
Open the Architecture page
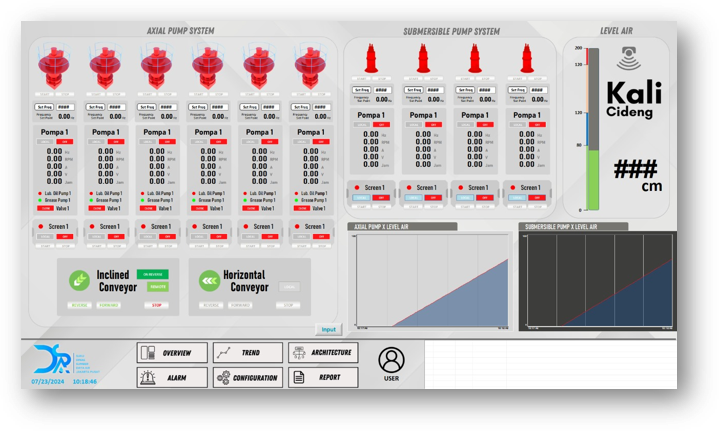tap(323, 353)
